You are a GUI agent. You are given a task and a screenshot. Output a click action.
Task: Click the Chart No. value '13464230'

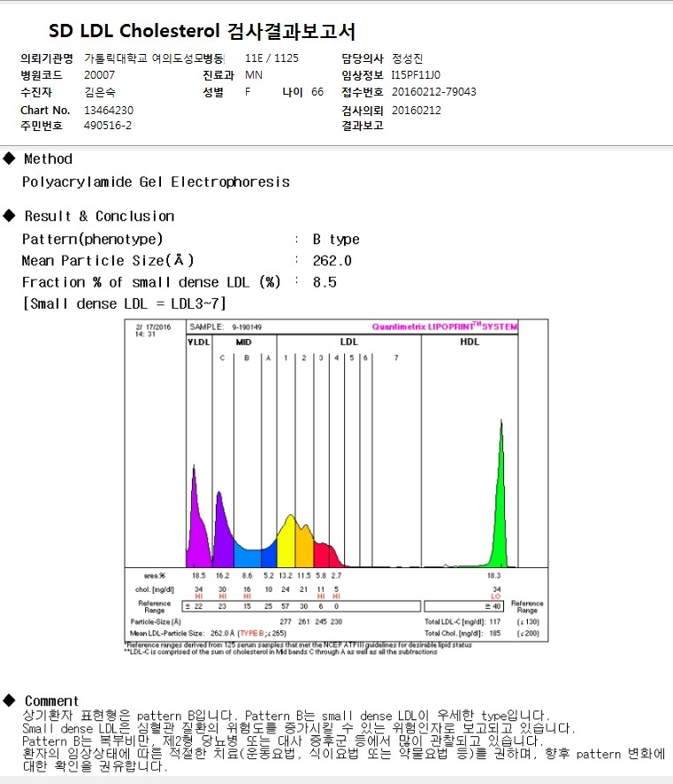click(x=109, y=110)
